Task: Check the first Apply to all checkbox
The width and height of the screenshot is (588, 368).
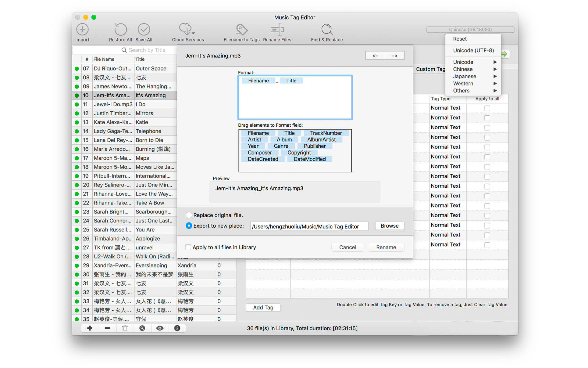Action: pos(487,108)
